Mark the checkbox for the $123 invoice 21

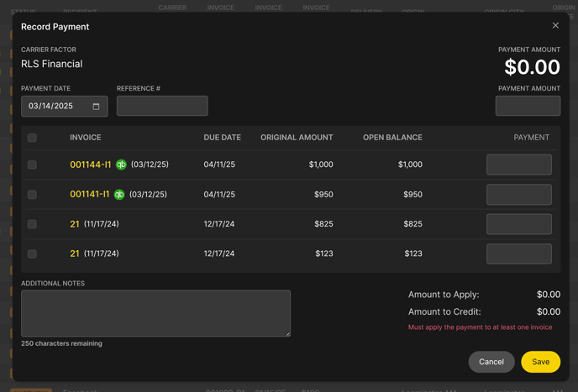point(32,253)
